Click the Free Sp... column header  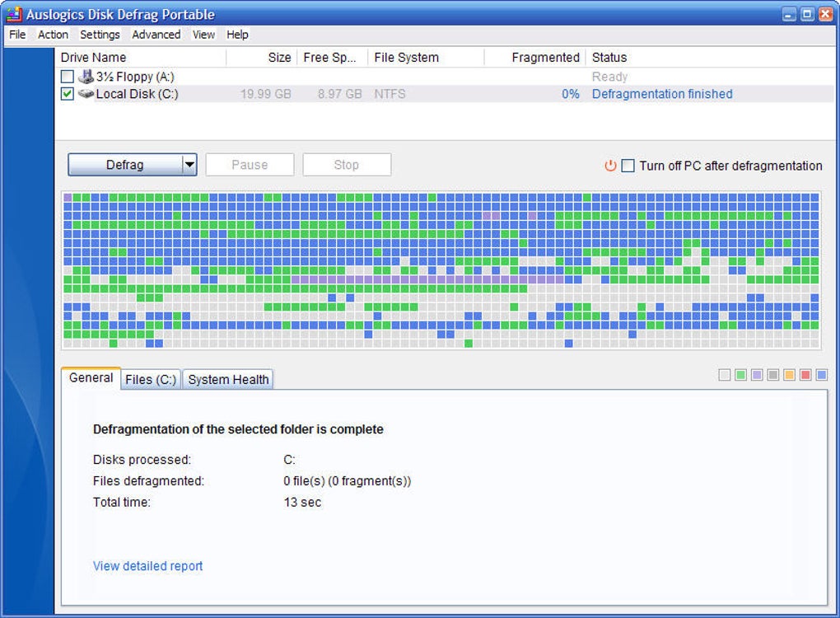pyautogui.click(x=333, y=58)
